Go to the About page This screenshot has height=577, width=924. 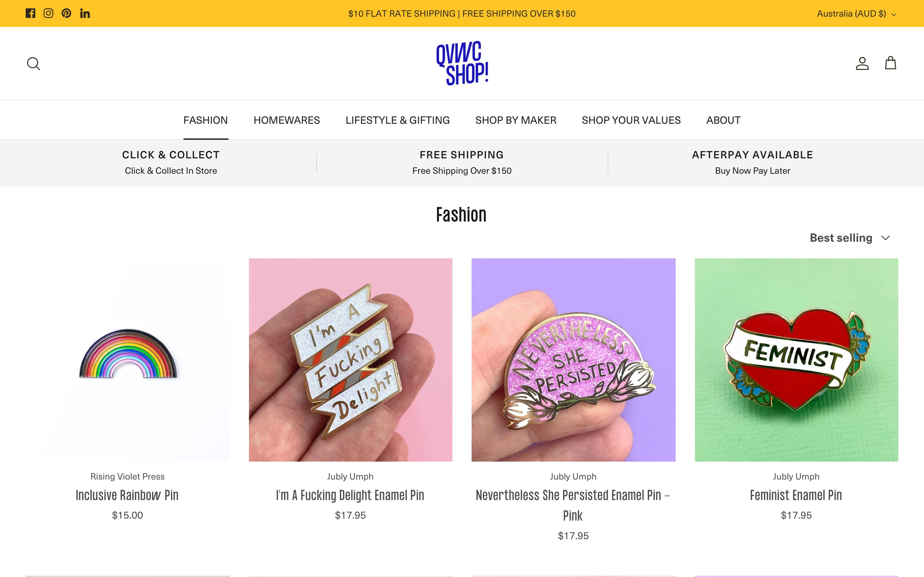click(723, 120)
